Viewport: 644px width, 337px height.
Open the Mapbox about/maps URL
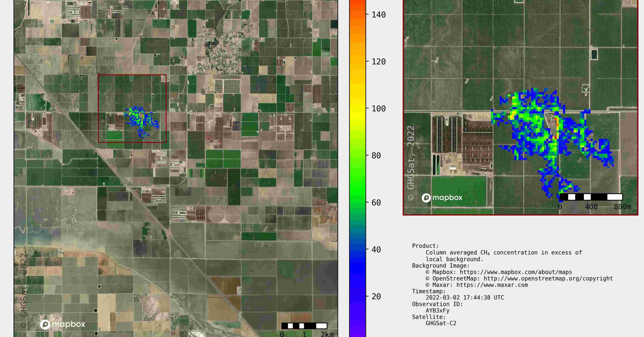click(x=516, y=272)
